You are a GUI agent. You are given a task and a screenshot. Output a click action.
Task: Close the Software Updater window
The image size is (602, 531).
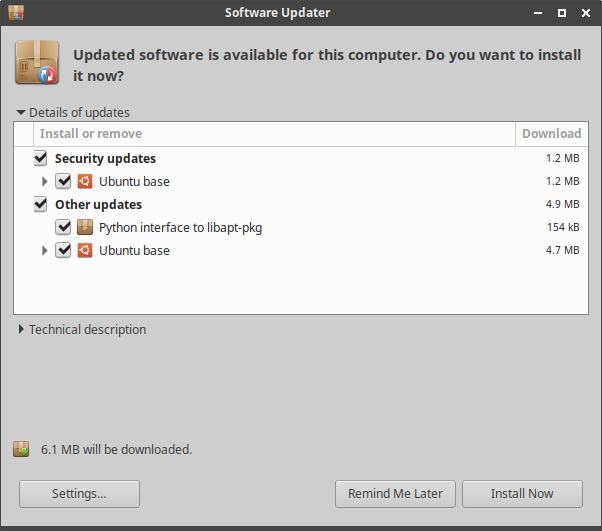(586, 13)
